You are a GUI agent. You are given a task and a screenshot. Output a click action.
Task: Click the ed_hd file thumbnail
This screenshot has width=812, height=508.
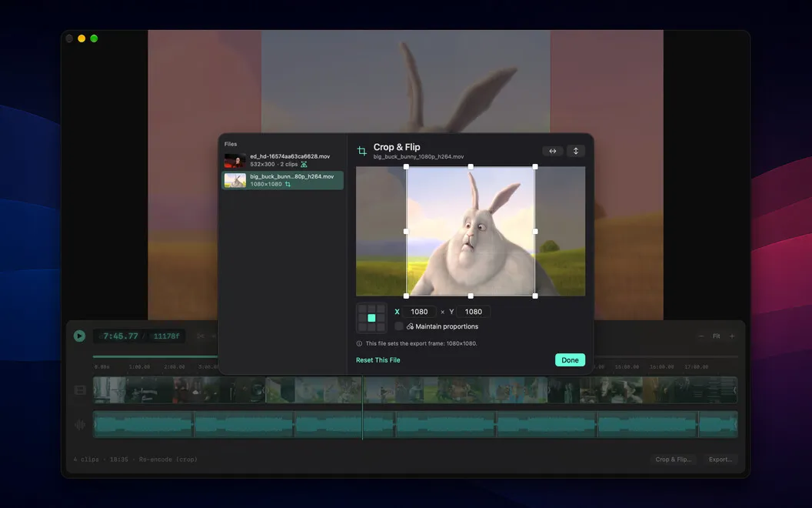(x=235, y=160)
